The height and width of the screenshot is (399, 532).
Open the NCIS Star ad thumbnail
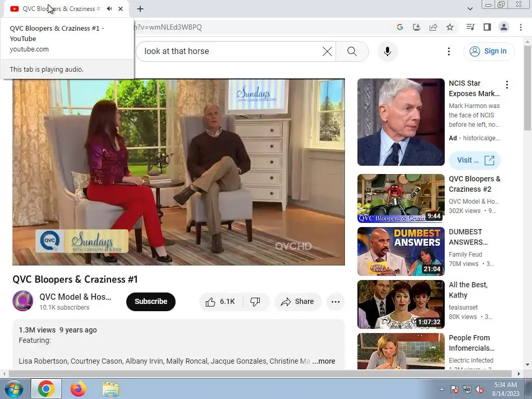click(401, 122)
